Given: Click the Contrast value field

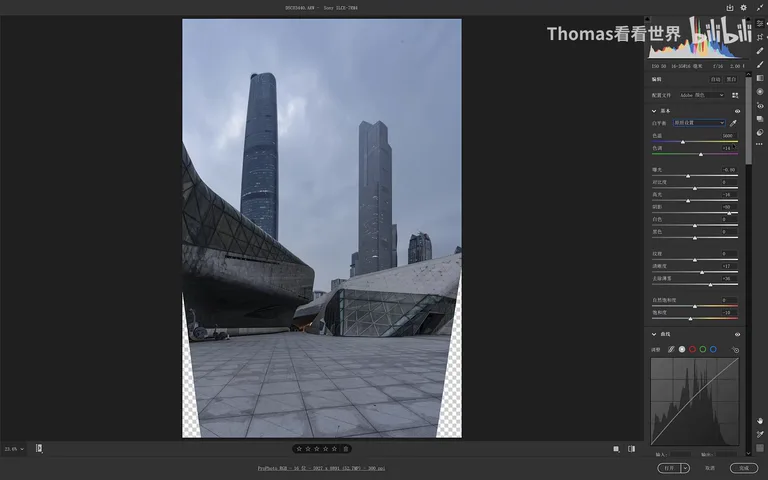Looking at the screenshot, I should tap(728, 182).
